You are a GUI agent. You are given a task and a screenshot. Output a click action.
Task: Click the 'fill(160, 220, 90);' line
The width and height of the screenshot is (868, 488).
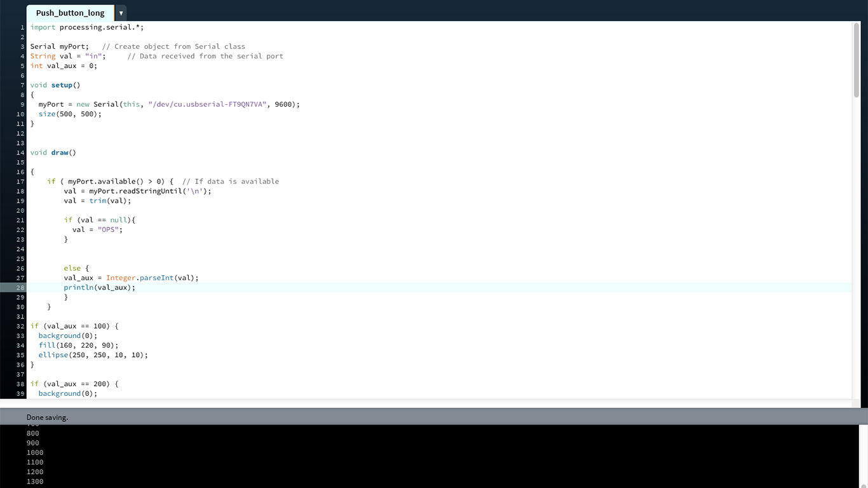click(x=79, y=345)
